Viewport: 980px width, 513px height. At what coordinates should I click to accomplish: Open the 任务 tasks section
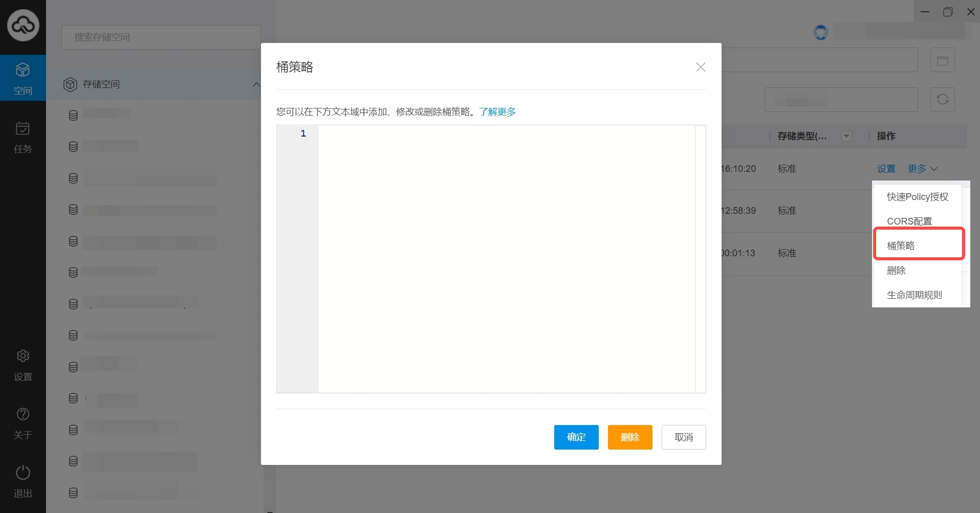23,137
